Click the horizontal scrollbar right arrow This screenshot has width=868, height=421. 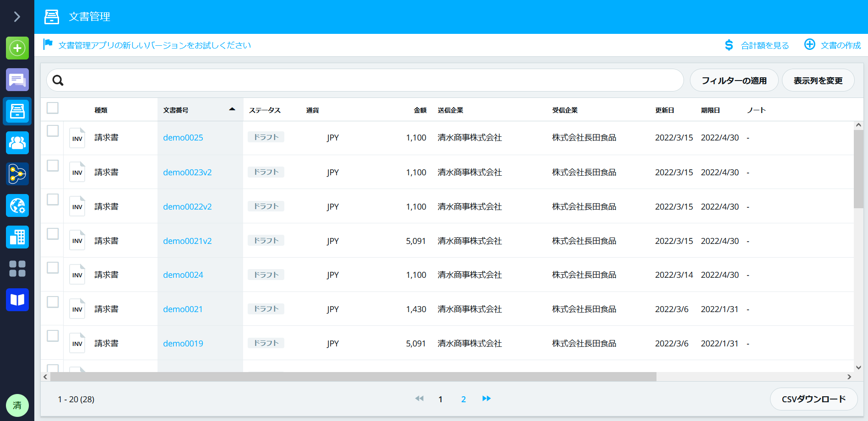click(849, 377)
